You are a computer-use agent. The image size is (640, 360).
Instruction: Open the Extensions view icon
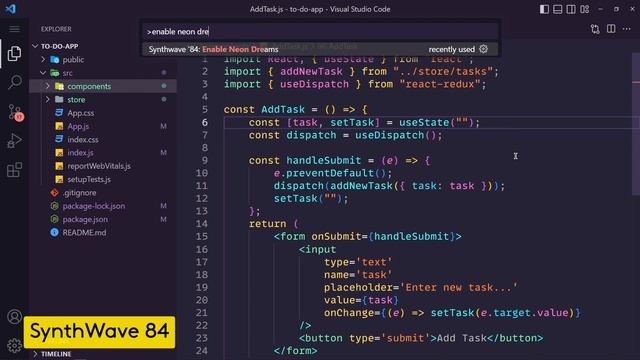(x=14, y=169)
